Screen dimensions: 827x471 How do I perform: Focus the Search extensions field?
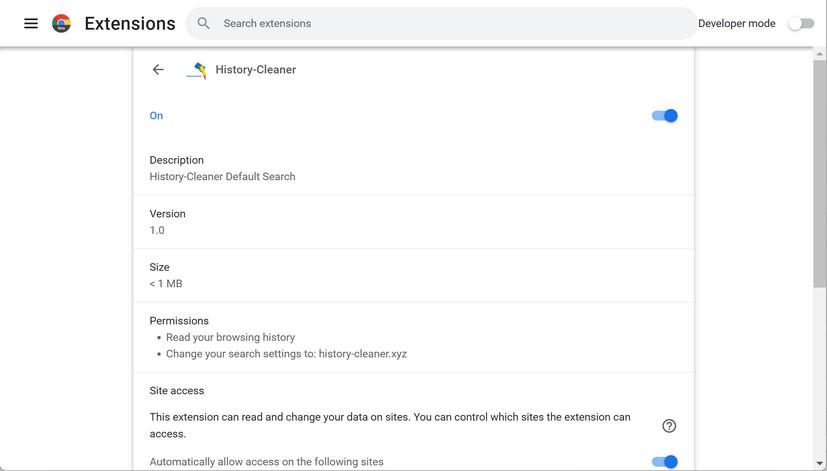click(x=440, y=23)
